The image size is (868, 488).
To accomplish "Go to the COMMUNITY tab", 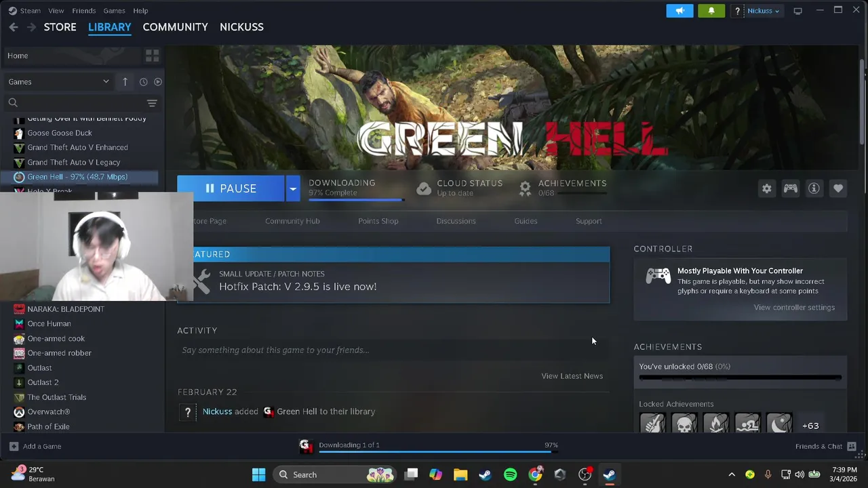I will pos(175,27).
